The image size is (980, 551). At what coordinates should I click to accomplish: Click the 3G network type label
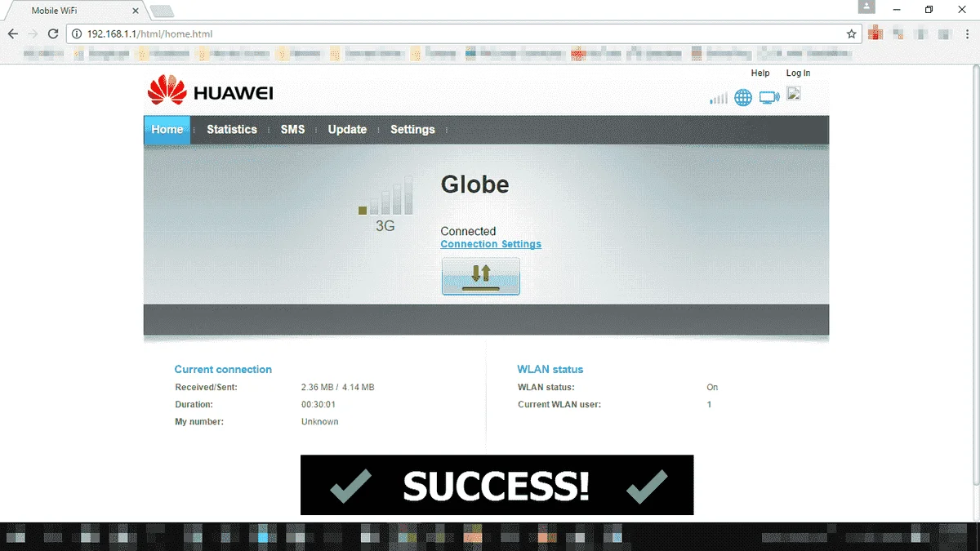point(385,226)
